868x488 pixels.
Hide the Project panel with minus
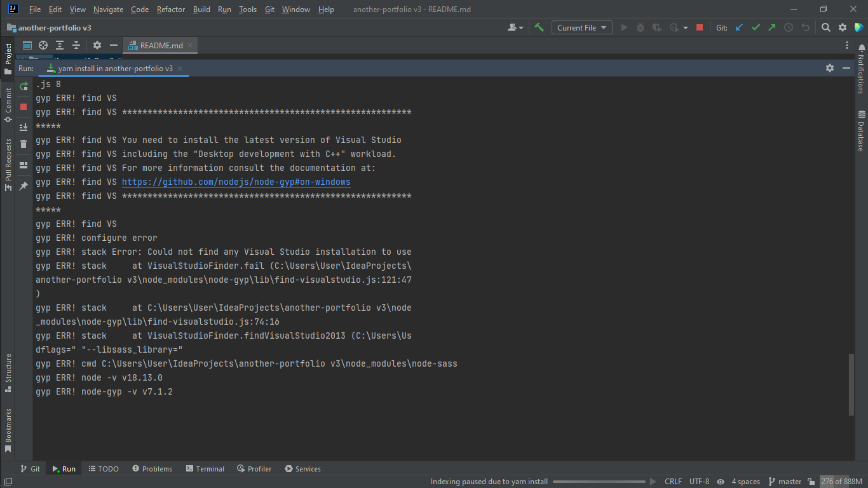pos(114,45)
